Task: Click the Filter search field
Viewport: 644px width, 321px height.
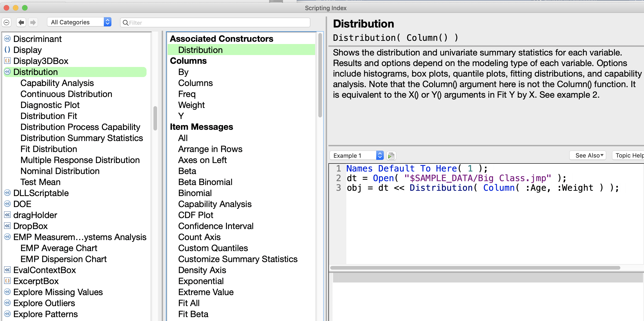Action: coord(215,22)
